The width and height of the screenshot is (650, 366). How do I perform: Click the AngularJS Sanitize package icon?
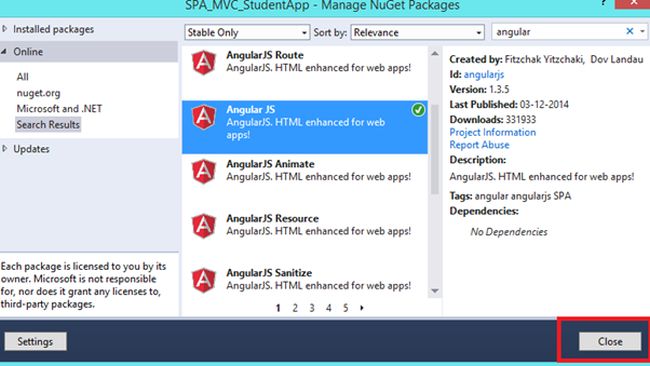tap(204, 280)
